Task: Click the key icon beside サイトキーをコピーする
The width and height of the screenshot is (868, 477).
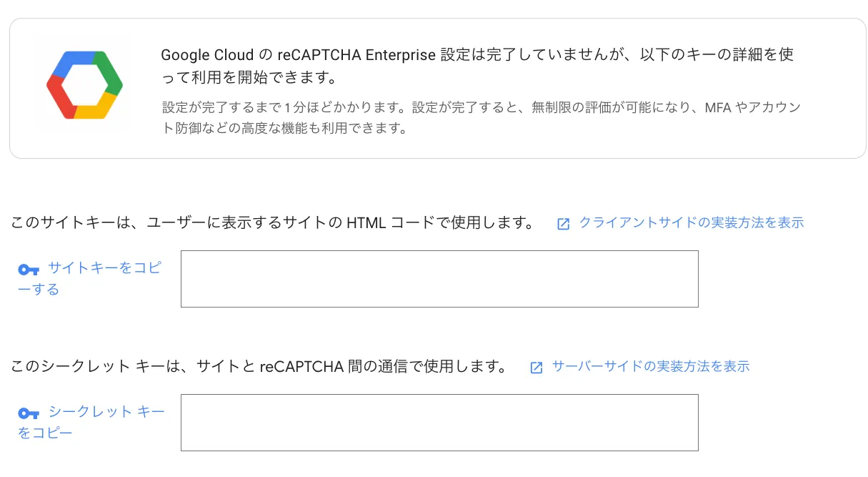Action: (29, 270)
